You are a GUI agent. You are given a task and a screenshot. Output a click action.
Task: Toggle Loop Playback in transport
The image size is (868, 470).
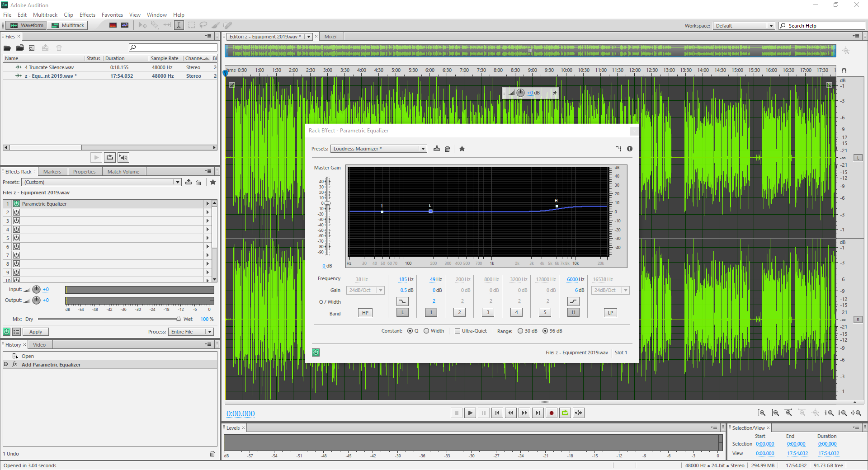click(x=565, y=413)
